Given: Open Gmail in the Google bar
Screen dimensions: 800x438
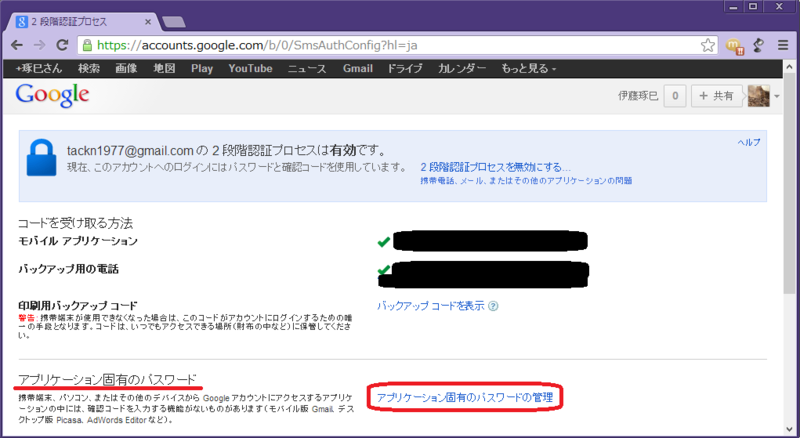Looking at the screenshot, I should 358,68.
